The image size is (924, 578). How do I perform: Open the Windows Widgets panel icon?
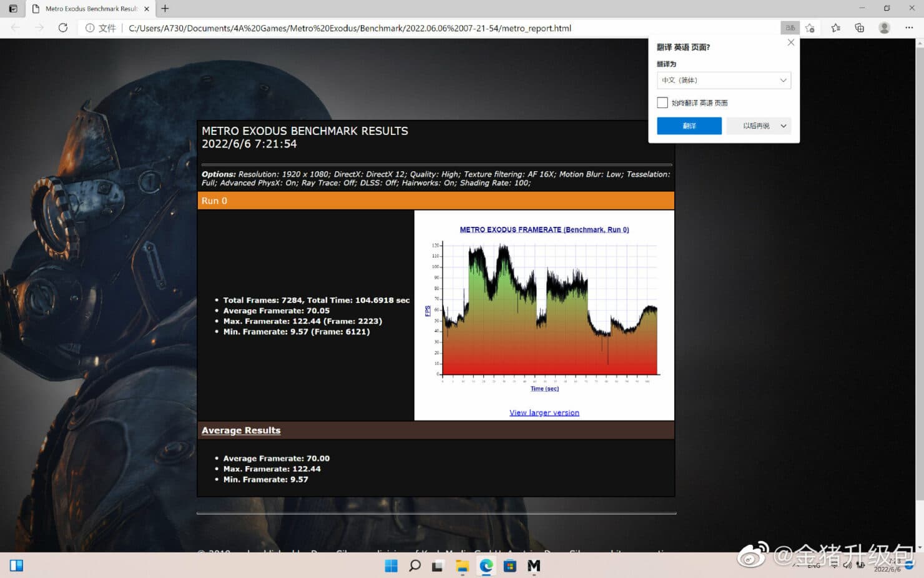coord(16,566)
